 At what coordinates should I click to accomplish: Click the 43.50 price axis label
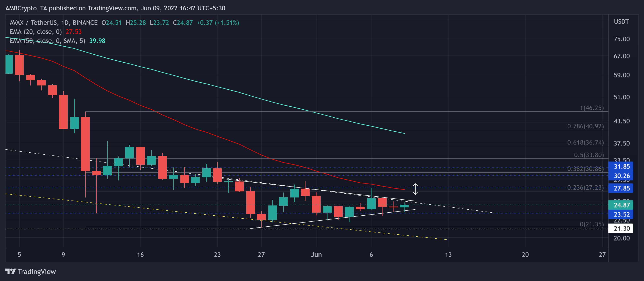click(x=622, y=121)
